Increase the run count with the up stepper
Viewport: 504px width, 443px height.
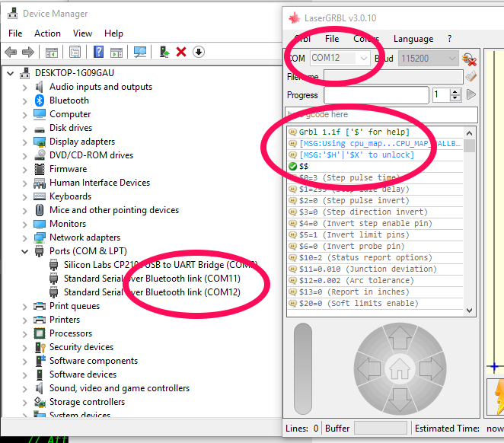tap(455, 92)
